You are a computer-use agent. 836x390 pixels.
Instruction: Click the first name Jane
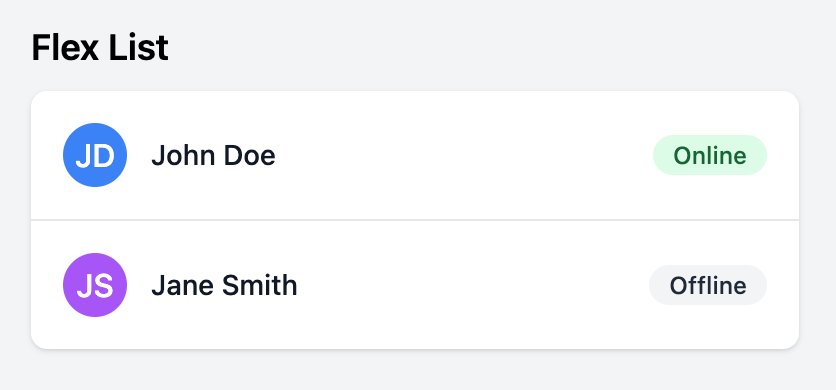183,285
